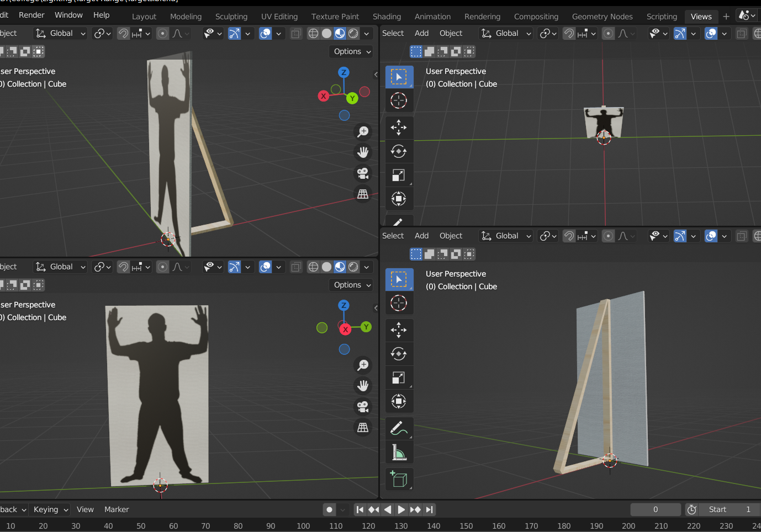Select the Rotate tool in bottom-right viewport
This screenshot has height=532, width=761.
coord(399,354)
